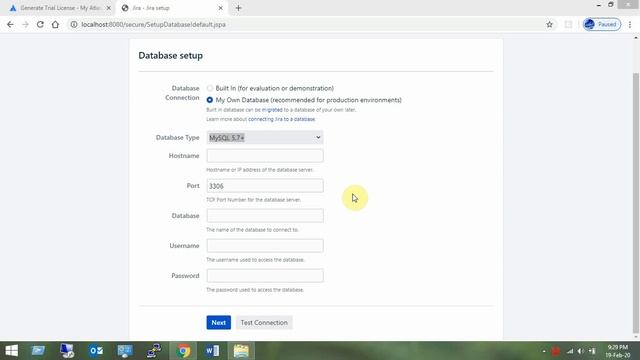Bookmark this page with star icon
Viewport: 640px width, 360px height.
(x=549, y=24)
